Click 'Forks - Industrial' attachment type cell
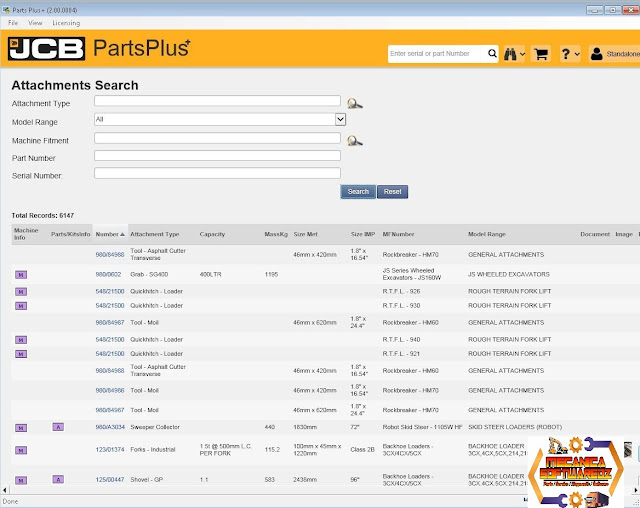The height and width of the screenshot is (508, 640). [x=153, y=449]
